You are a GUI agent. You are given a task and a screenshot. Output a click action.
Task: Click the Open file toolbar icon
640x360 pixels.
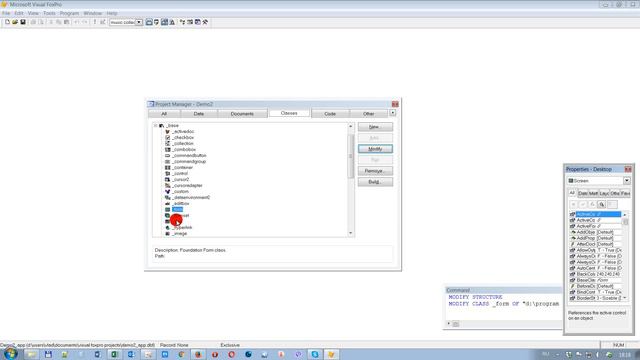point(15,22)
